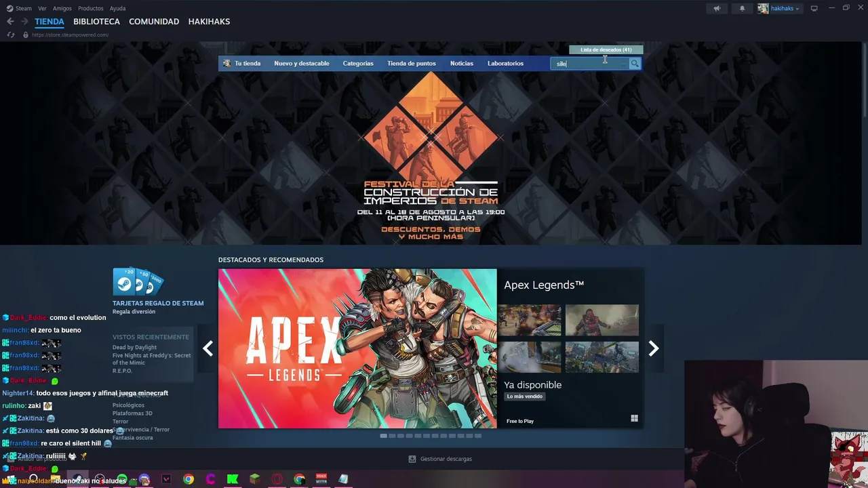This screenshot has width=868, height=488.
Task: Open the notepad icon in taskbar
Action: (x=343, y=479)
